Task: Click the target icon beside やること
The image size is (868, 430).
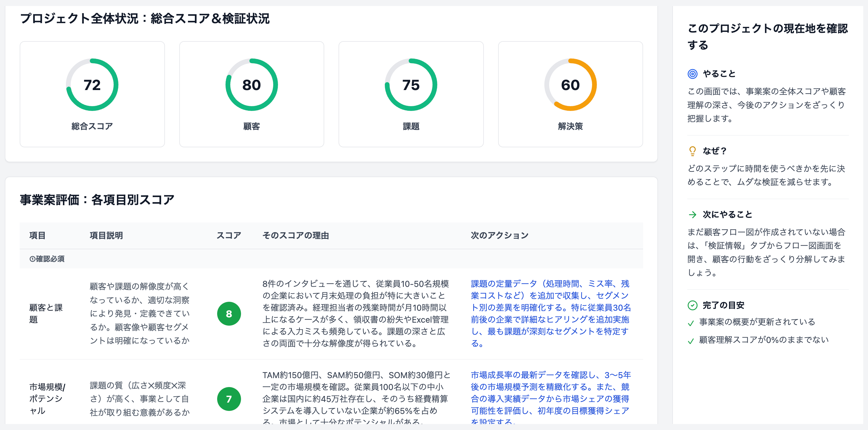Action: point(692,74)
